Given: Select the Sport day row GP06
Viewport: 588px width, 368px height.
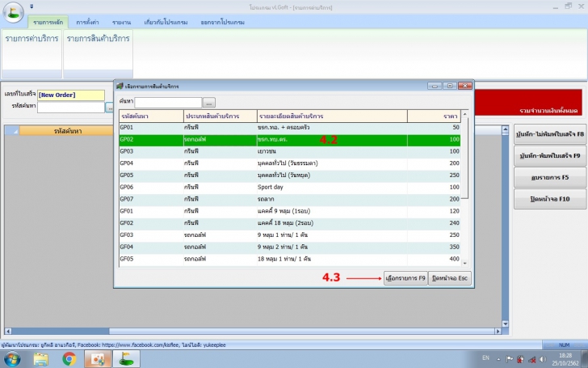Looking at the screenshot, I should click(x=289, y=188).
